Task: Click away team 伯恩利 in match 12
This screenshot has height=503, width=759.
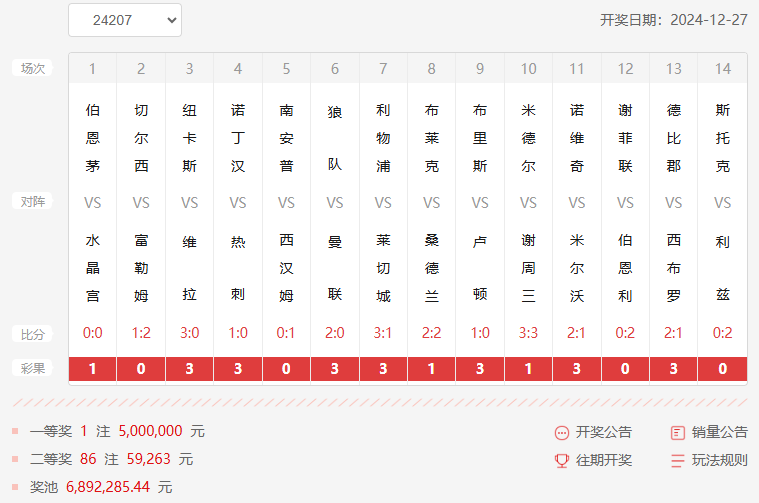Action: point(625,268)
